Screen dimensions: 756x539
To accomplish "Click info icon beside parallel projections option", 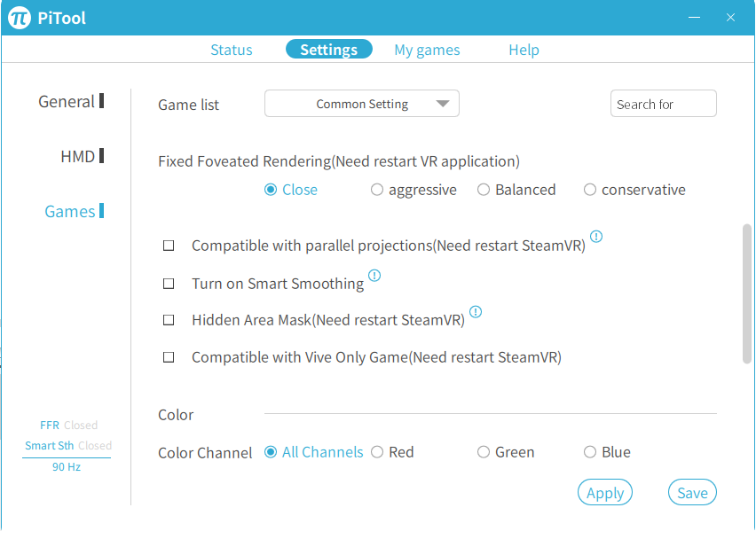I will point(596,237).
